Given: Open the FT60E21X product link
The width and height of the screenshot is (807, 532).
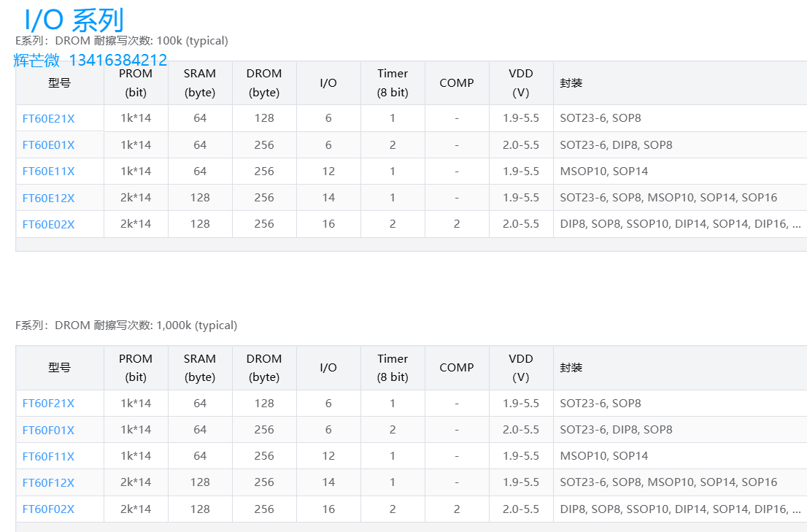Looking at the screenshot, I should tap(48, 119).
